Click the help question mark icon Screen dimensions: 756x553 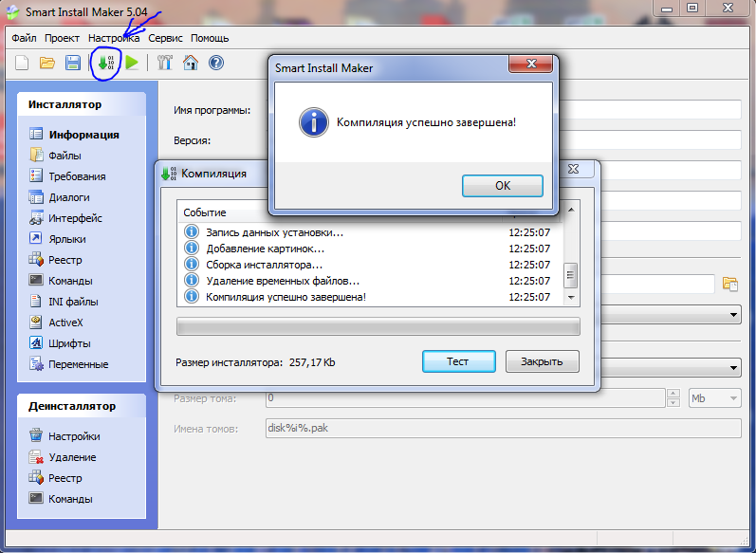(215, 64)
